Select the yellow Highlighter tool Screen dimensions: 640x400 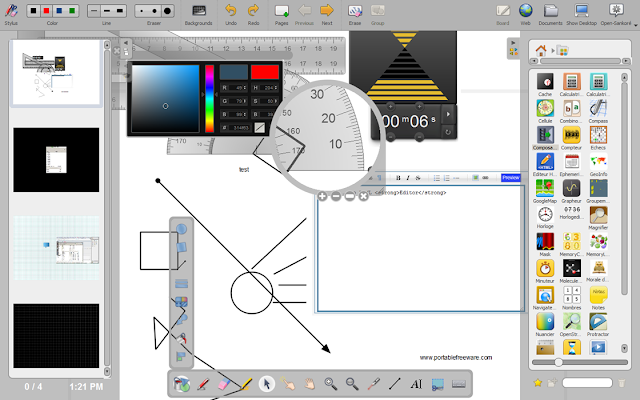pos(246,384)
